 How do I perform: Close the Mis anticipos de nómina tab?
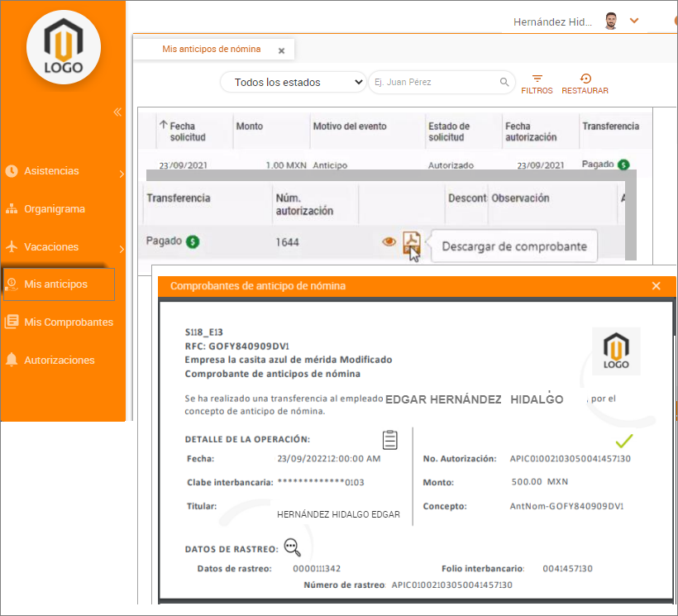click(281, 50)
